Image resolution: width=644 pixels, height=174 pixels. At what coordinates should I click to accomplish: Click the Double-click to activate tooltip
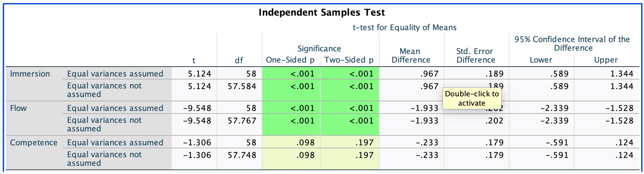pos(472,98)
